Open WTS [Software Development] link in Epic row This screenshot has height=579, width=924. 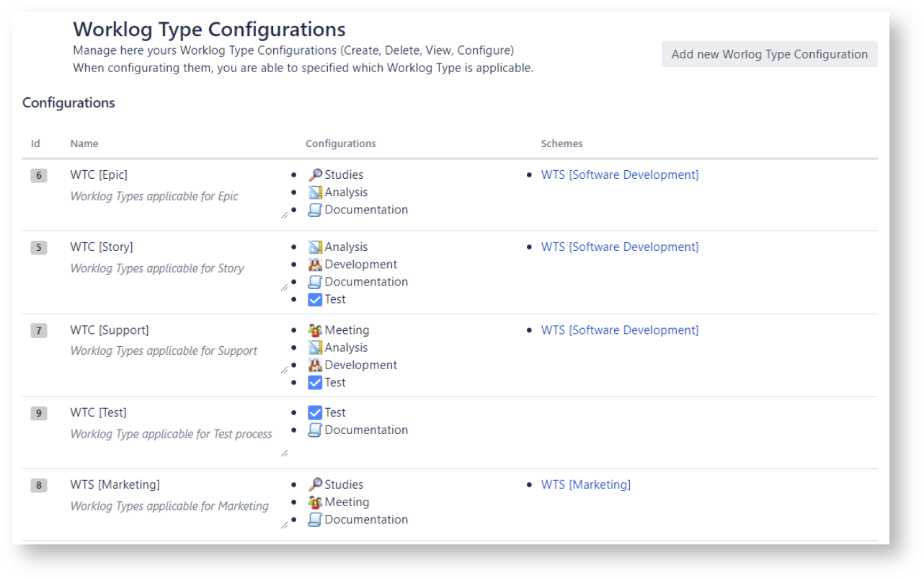coord(619,174)
